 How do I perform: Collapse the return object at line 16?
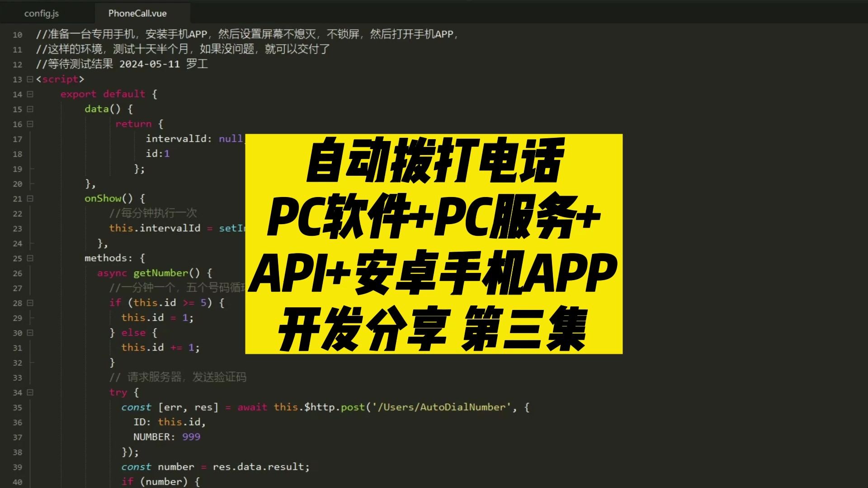pos(29,124)
